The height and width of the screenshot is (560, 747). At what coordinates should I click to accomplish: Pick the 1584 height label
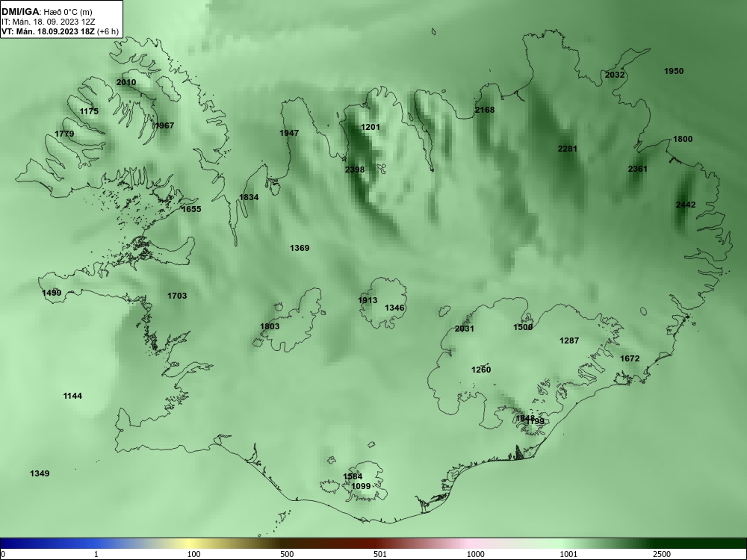pyautogui.click(x=353, y=476)
